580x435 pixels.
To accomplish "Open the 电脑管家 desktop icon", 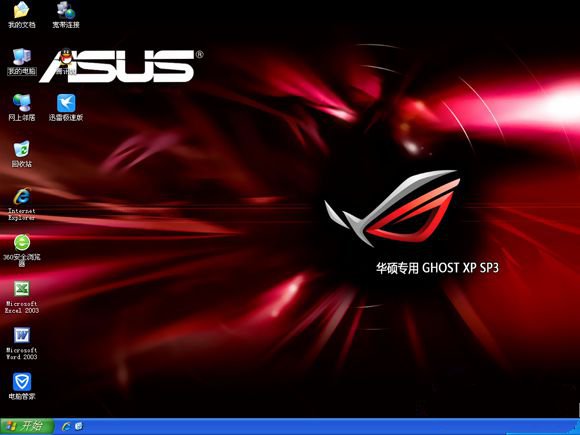I will point(21,387).
